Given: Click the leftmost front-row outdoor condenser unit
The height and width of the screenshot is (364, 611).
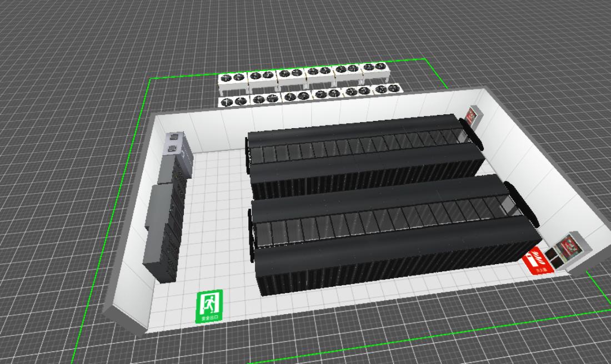Looking at the screenshot, I should 235,102.
